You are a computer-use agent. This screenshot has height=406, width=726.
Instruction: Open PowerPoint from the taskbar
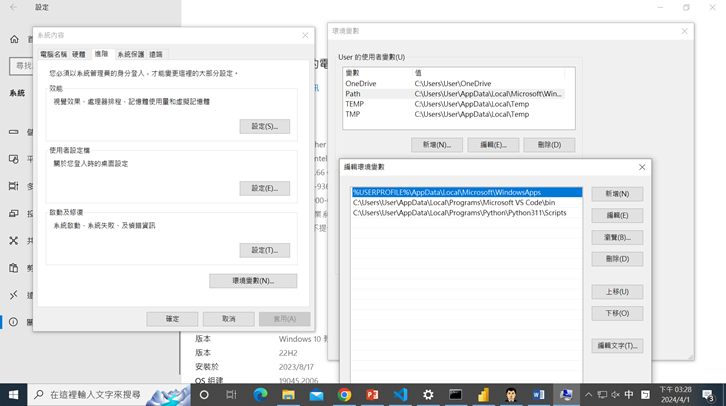pyautogui.click(x=372, y=395)
